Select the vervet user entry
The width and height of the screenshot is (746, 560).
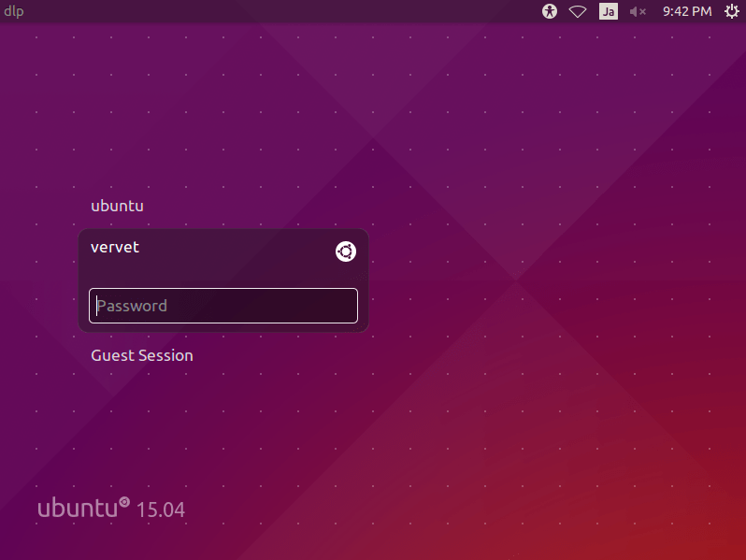[115, 248]
